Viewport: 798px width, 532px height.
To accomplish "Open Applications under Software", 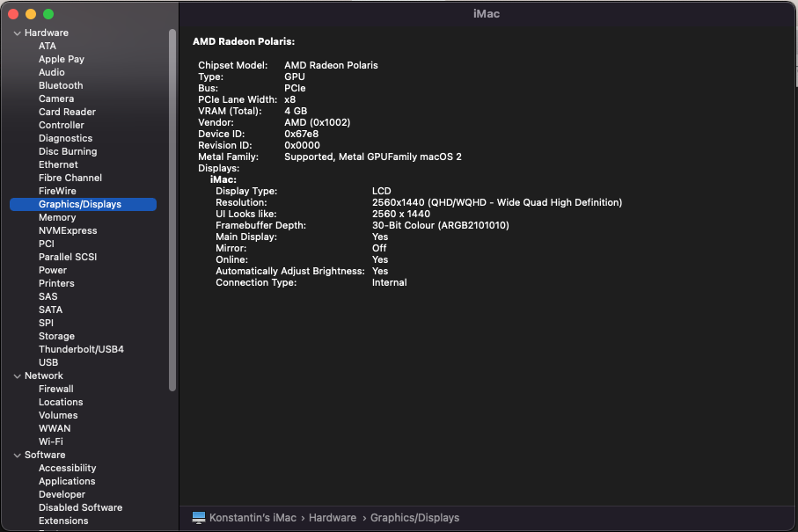I will [67, 482].
